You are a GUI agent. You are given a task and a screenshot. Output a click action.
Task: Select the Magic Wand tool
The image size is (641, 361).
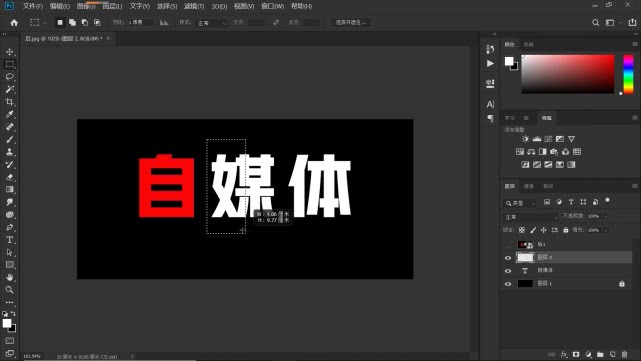[x=10, y=89]
